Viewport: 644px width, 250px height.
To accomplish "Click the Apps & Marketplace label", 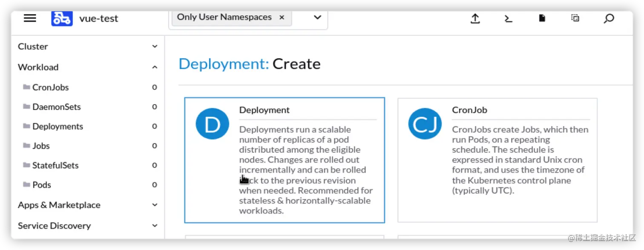I will click(x=59, y=205).
